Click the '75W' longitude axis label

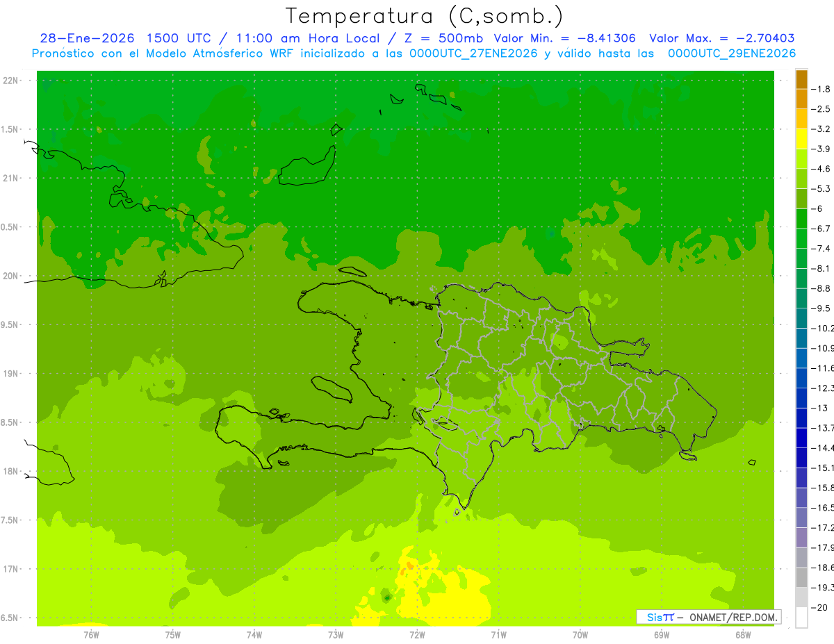coord(173,635)
